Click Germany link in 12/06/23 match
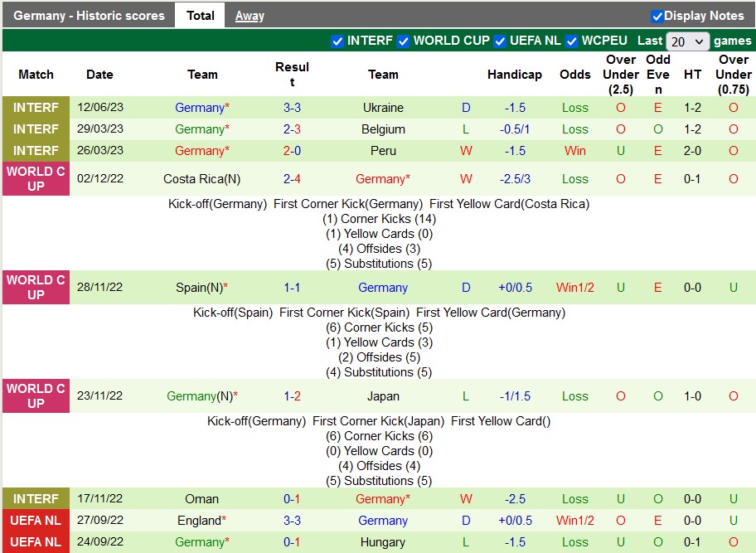The height and width of the screenshot is (553, 756). 199,108
